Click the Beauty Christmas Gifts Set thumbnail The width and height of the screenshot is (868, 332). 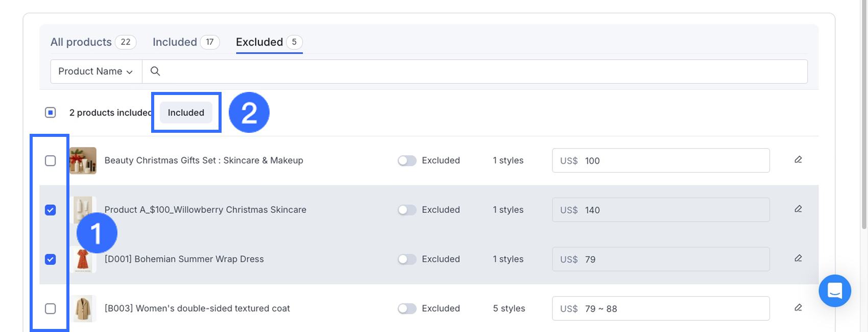83,161
